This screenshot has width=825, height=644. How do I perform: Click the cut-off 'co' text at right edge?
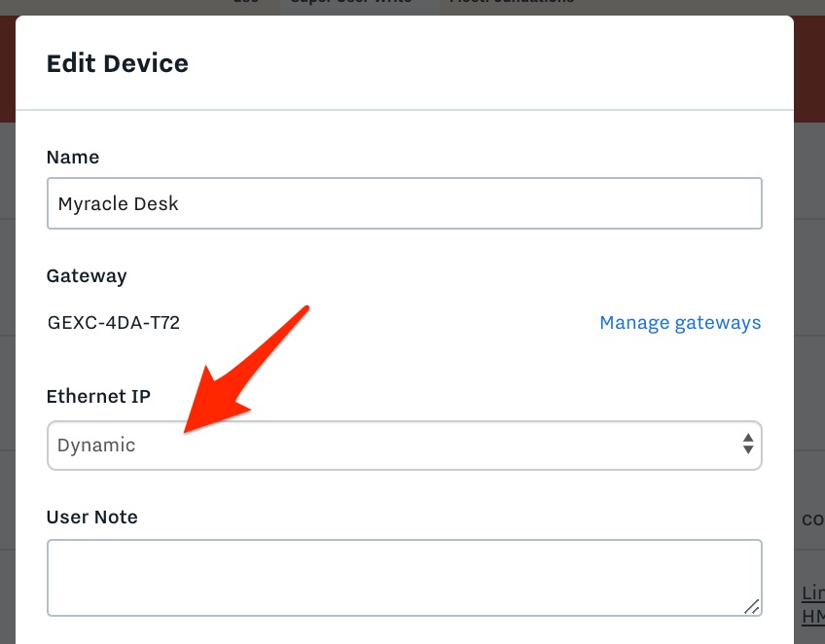[813, 519]
